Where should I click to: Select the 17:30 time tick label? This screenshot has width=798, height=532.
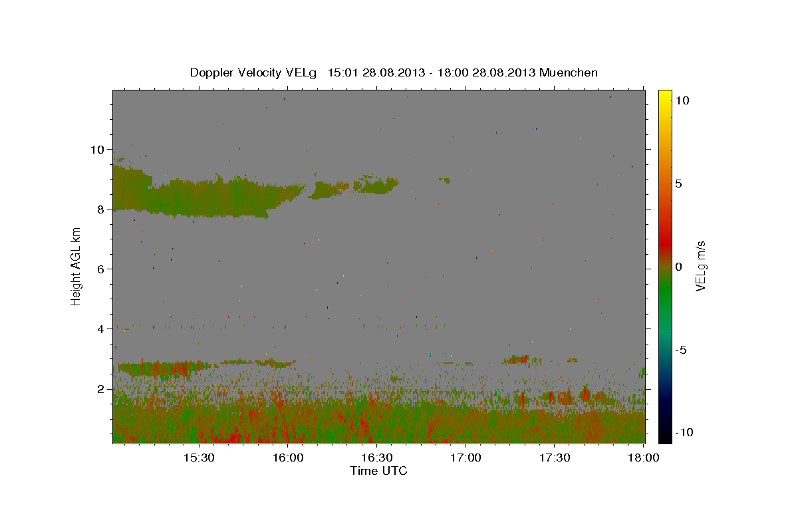(x=554, y=458)
